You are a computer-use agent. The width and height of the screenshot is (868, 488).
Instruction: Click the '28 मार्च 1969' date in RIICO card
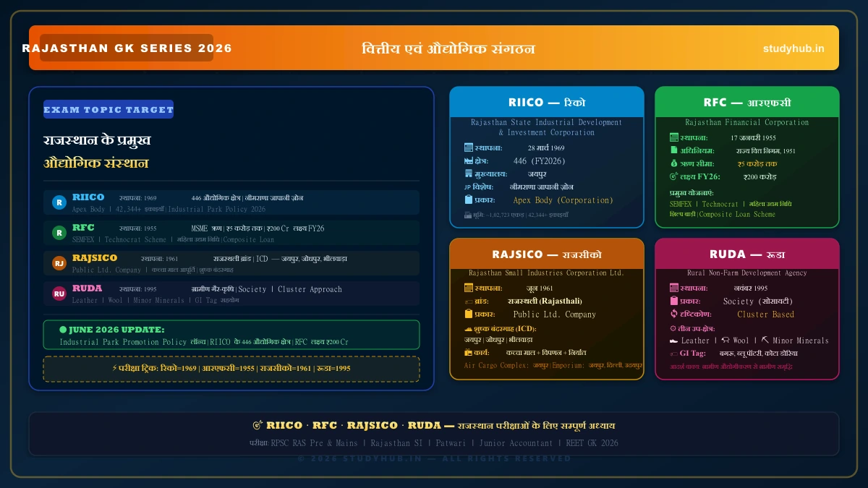click(546, 147)
